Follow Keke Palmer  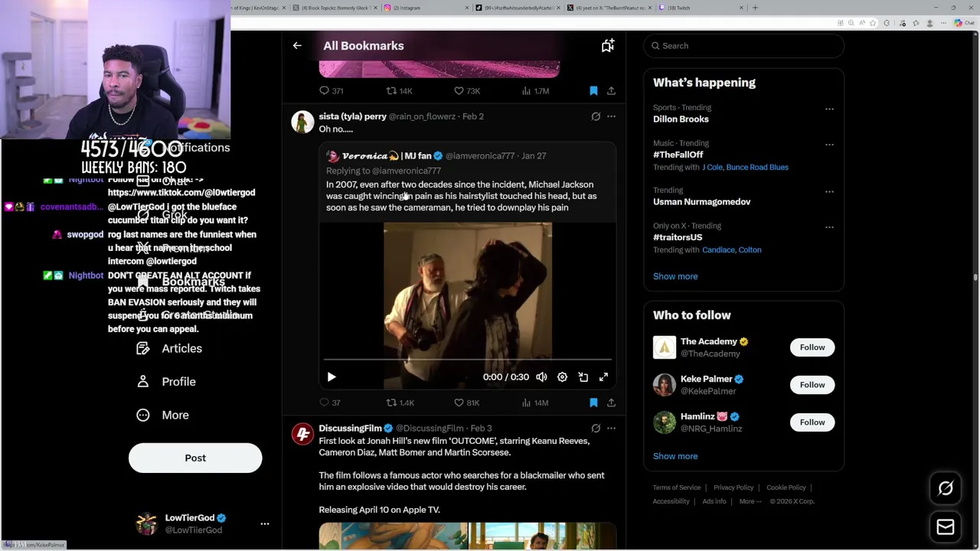tap(812, 385)
